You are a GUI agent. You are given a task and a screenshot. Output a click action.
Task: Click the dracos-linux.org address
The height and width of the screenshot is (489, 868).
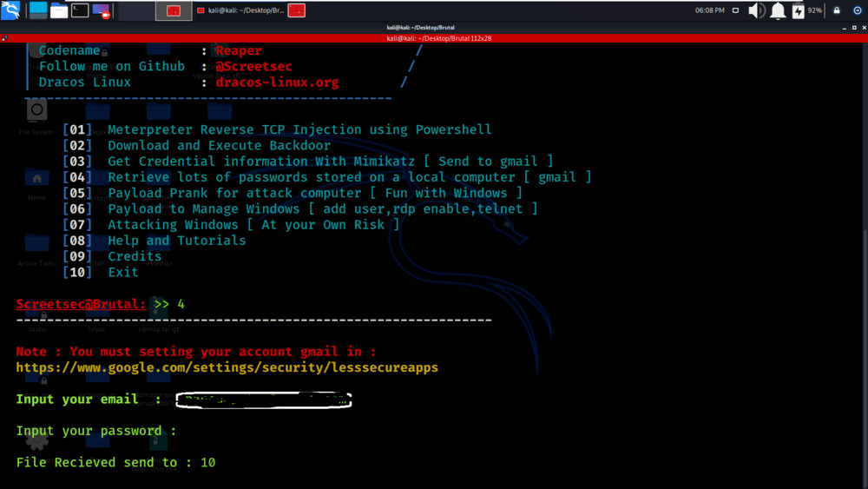point(277,82)
